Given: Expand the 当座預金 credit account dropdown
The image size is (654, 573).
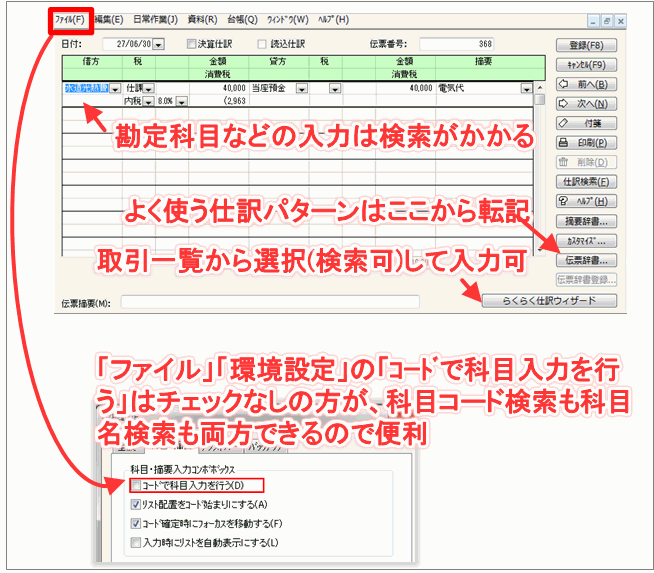Looking at the screenshot, I should pos(302,88).
